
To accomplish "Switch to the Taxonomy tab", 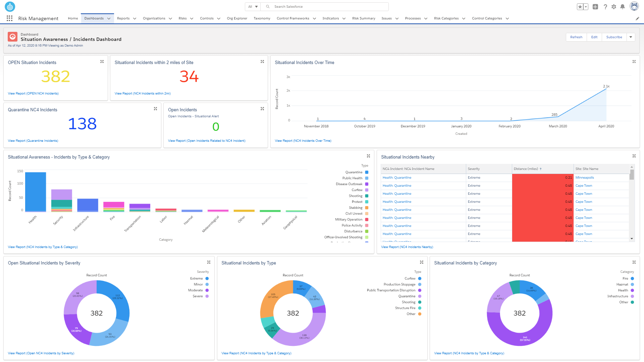I will [x=262, y=18].
